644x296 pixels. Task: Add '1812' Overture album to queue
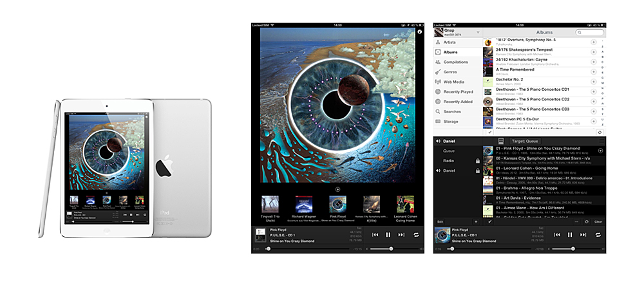click(594, 42)
